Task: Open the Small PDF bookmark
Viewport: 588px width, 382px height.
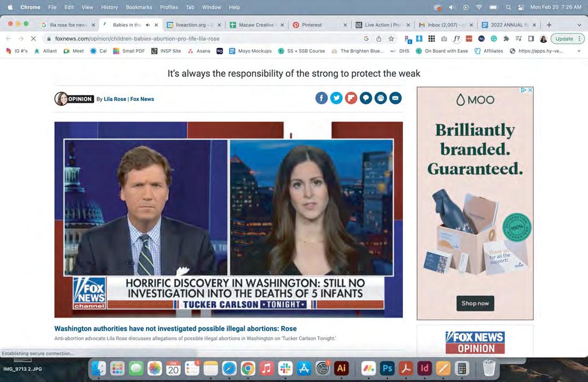Action: coord(129,51)
